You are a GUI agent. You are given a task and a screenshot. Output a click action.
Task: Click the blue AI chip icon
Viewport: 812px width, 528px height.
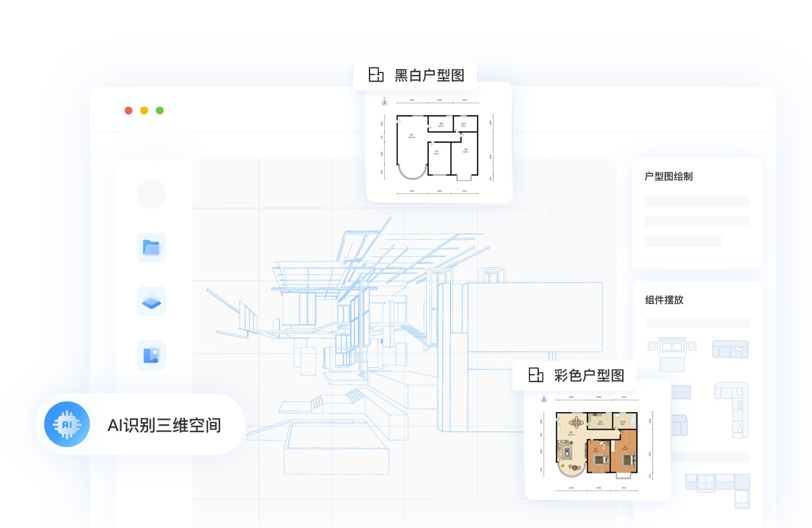click(x=67, y=424)
